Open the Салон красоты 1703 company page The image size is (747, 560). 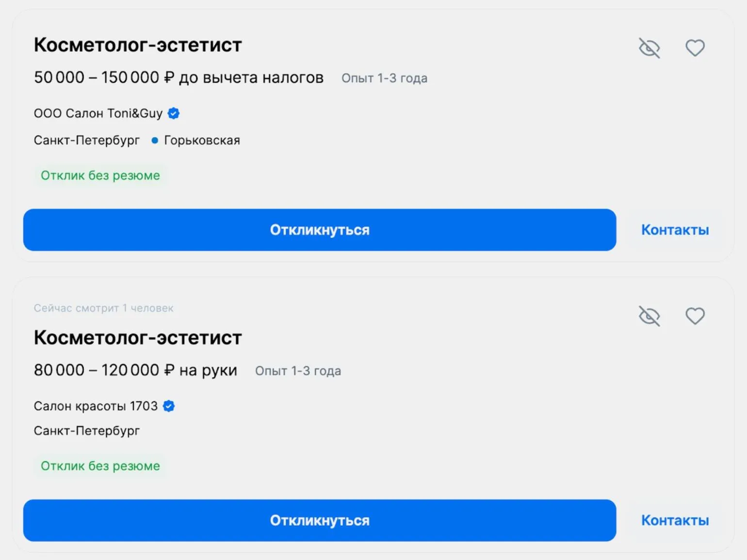point(96,406)
